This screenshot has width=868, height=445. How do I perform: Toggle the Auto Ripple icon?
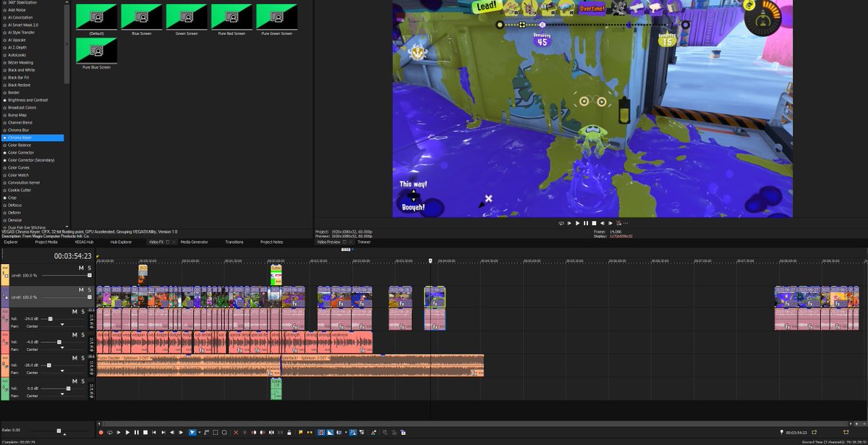coord(339,433)
